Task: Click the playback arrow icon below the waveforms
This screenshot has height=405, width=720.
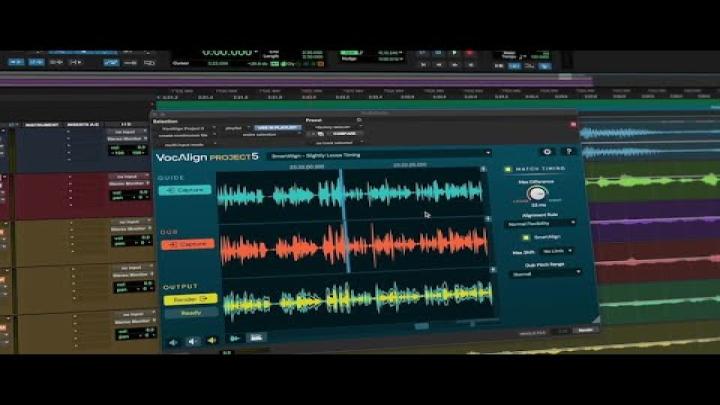Action: [235, 338]
